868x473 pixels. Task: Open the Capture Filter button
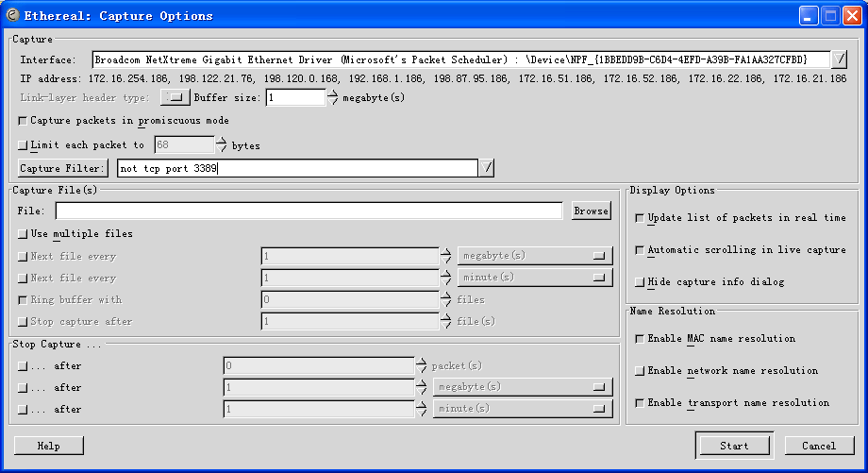(x=62, y=168)
